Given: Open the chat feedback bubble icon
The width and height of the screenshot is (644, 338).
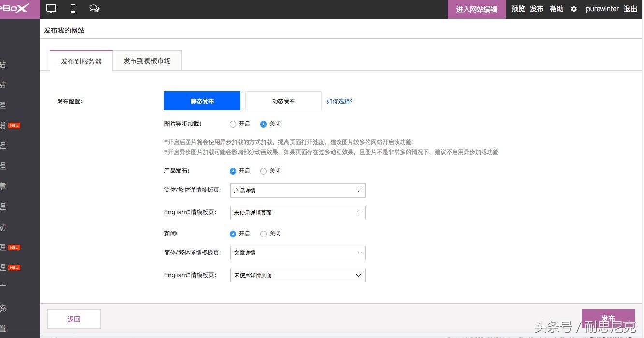Looking at the screenshot, I should click(x=94, y=8).
